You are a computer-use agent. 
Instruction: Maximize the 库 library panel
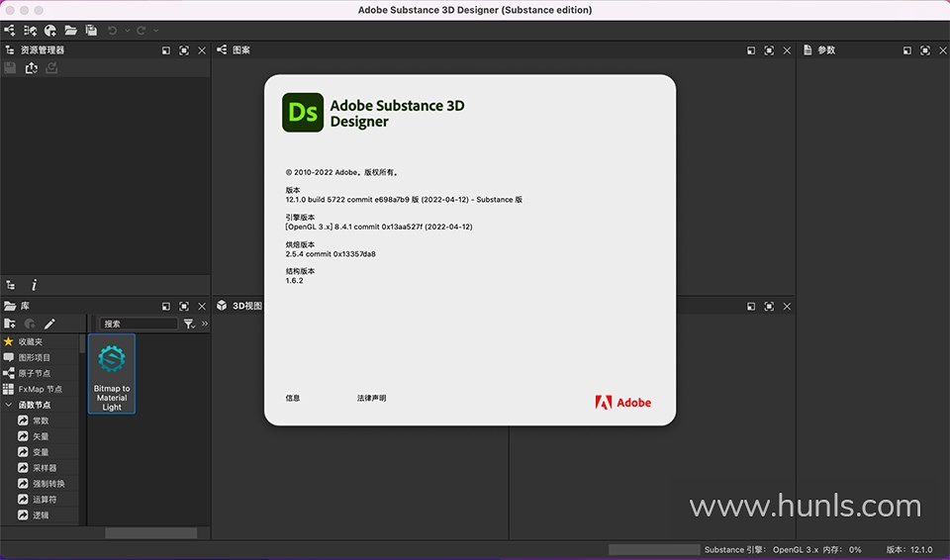click(184, 307)
